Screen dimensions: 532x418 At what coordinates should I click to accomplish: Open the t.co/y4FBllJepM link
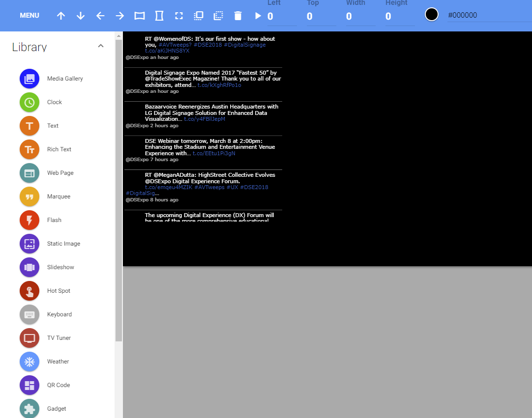pos(204,119)
